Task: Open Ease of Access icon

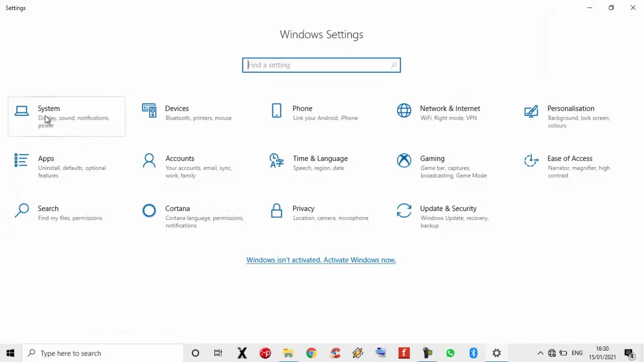Action: coord(531,160)
